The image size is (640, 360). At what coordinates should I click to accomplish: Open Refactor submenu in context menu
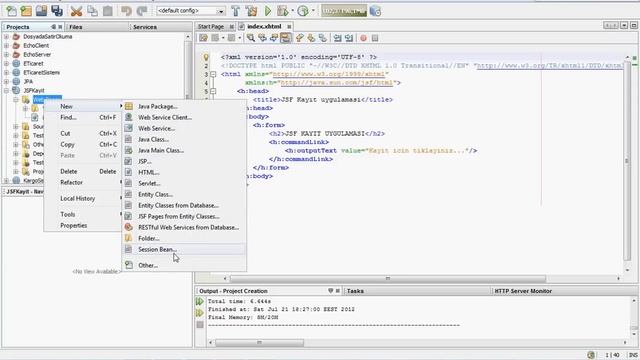[83, 182]
